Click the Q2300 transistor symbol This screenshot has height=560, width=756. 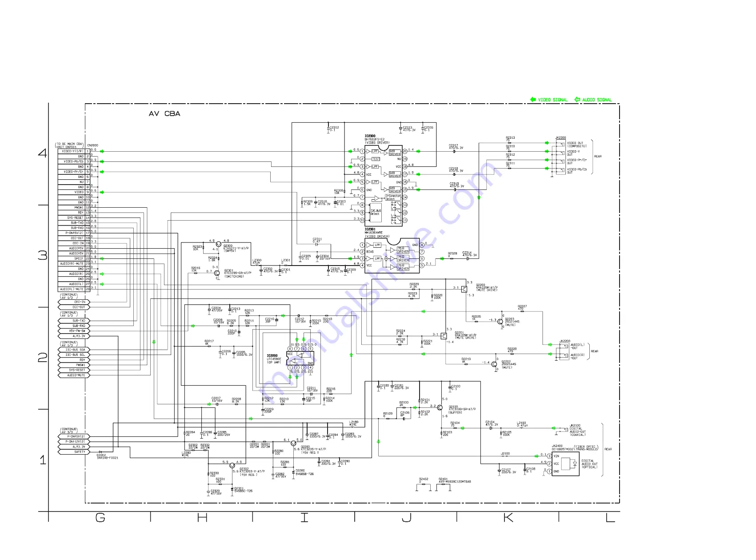pos(218,244)
